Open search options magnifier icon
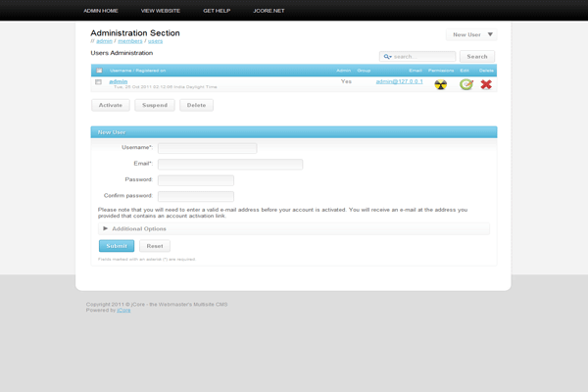 [x=387, y=57]
